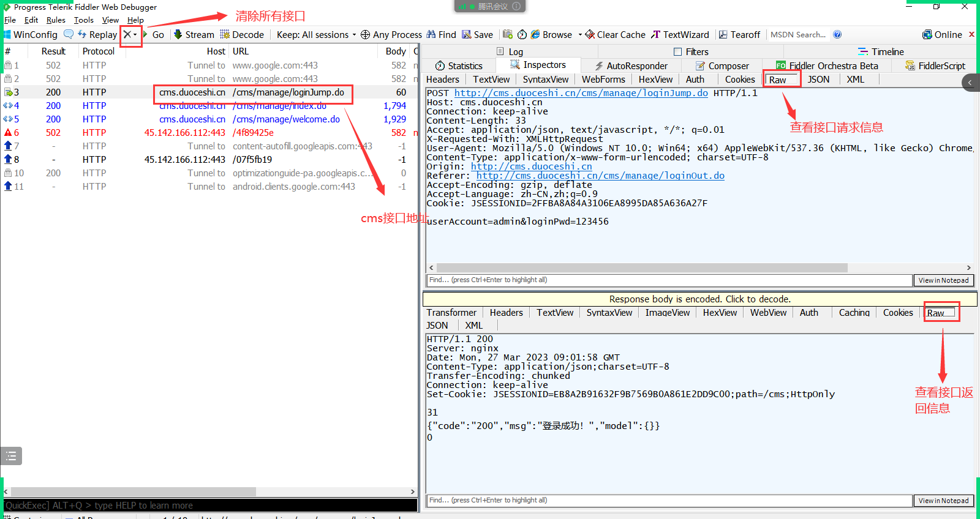The image size is (980, 519).
Task: Open the View menu
Action: (x=110, y=20)
